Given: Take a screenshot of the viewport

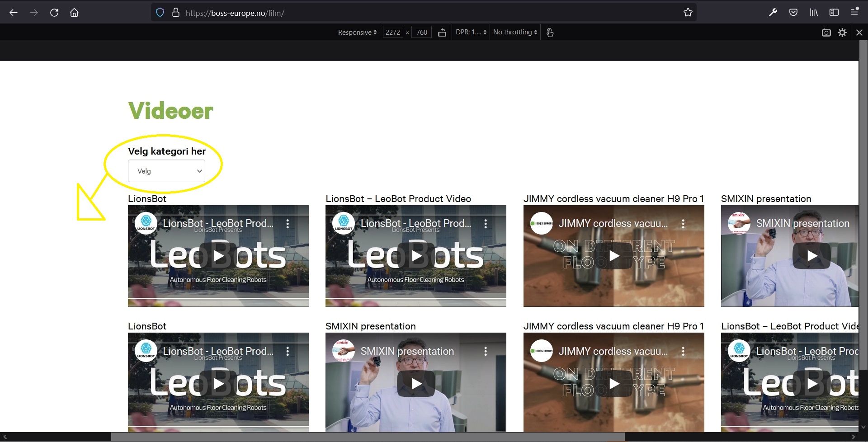Looking at the screenshot, I should 826,33.
